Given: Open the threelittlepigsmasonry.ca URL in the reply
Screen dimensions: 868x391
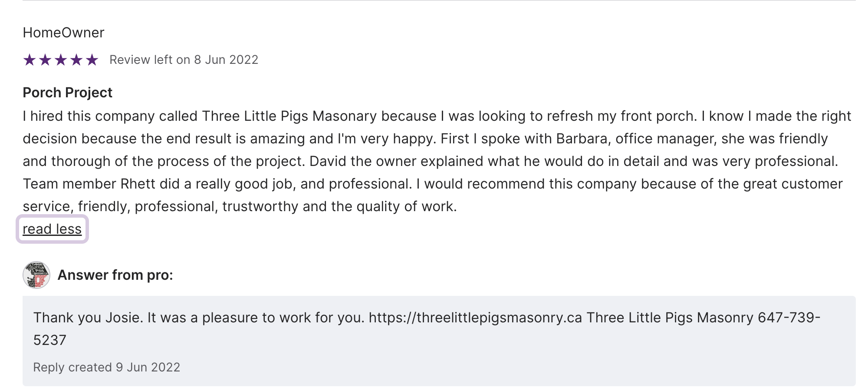Looking at the screenshot, I should pos(475,318).
